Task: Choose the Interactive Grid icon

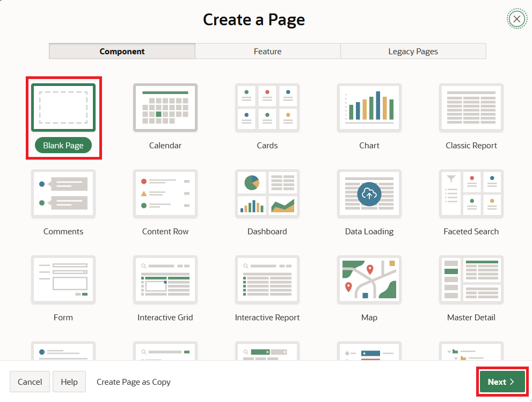Action: tap(165, 279)
